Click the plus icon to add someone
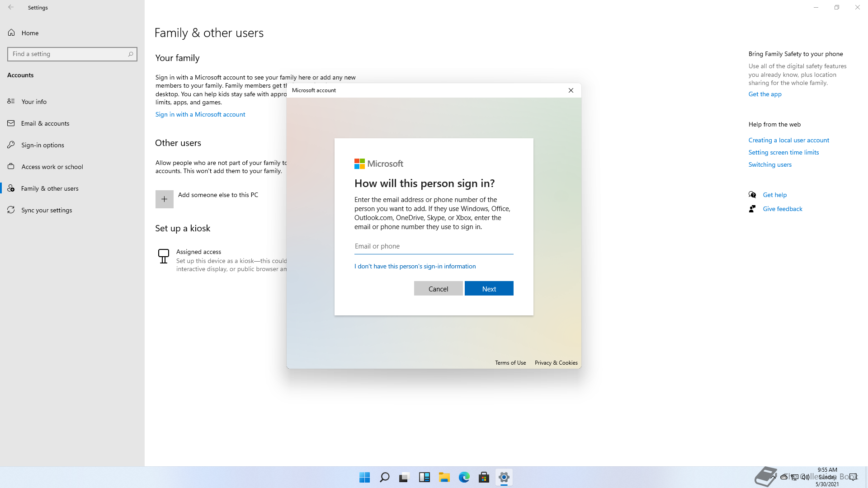The image size is (868, 488). (x=164, y=199)
